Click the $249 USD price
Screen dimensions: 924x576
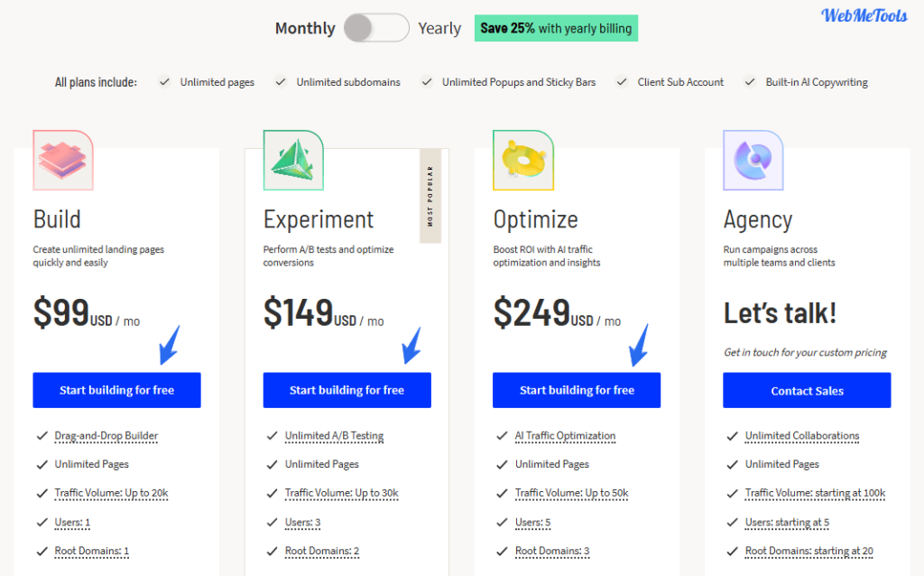click(557, 312)
